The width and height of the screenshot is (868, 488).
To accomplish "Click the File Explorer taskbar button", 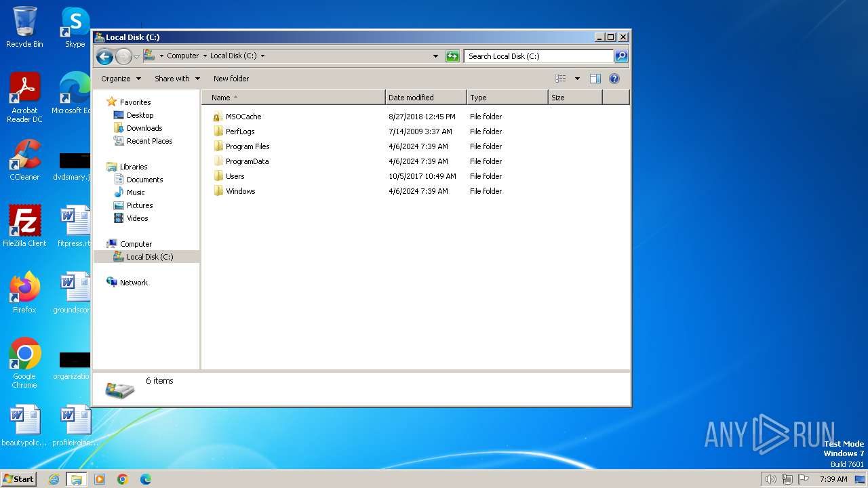I will coord(77,479).
